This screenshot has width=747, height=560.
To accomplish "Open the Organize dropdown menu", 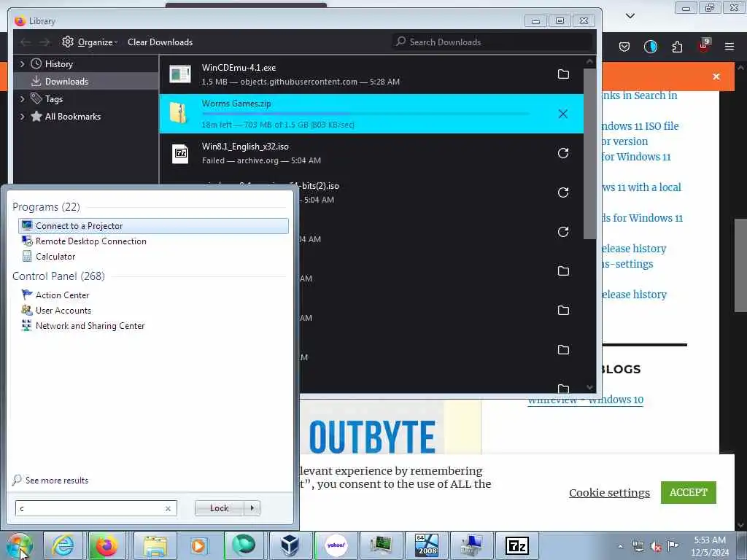I will [x=97, y=42].
